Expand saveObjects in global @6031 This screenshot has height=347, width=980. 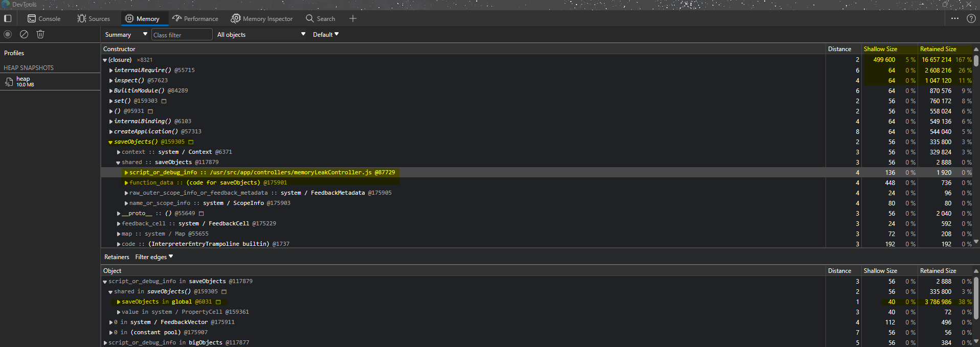[x=119, y=302]
